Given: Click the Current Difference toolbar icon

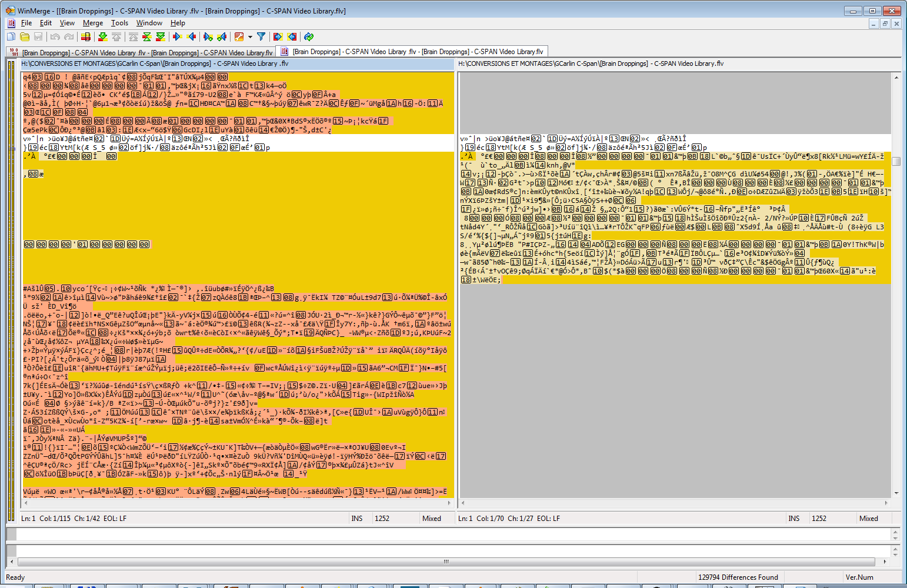Looking at the screenshot, I should click(x=146, y=37).
